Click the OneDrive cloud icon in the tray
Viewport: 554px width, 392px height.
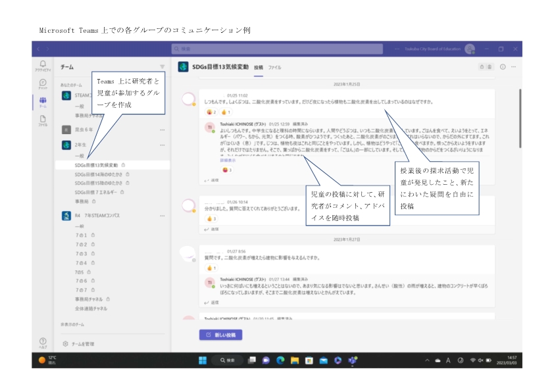pyautogui.click(x=438, y=360)
